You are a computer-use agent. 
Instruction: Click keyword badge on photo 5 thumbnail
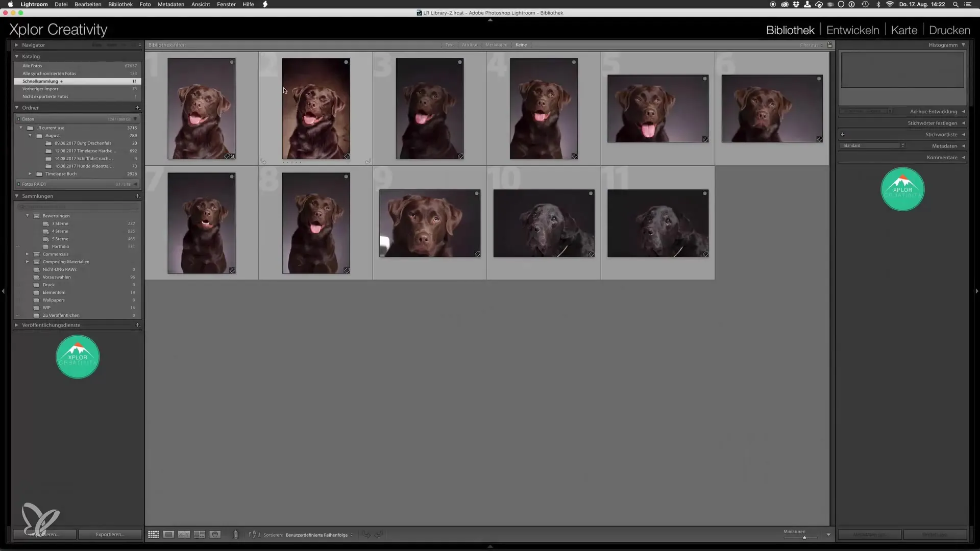point(705,139)
